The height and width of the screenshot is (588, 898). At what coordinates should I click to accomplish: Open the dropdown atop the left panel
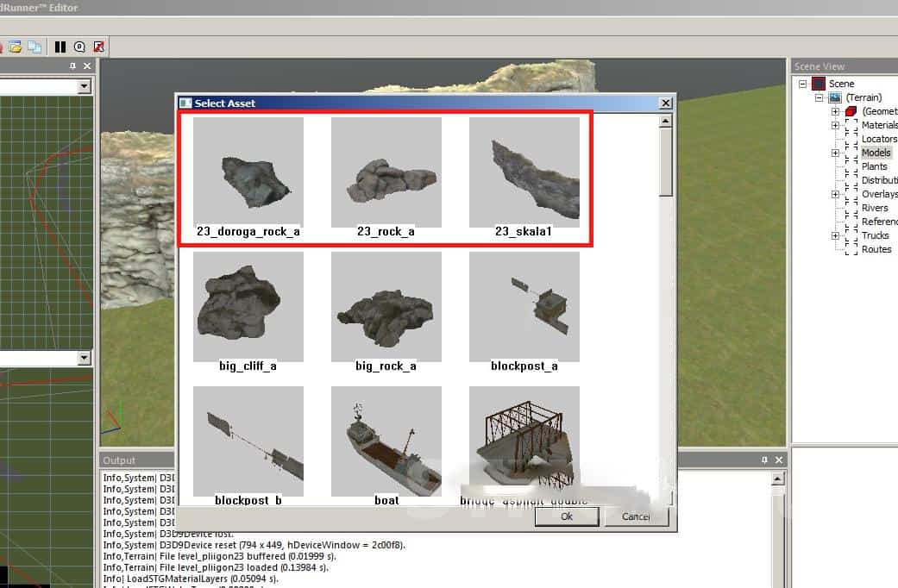coord(84,86)
